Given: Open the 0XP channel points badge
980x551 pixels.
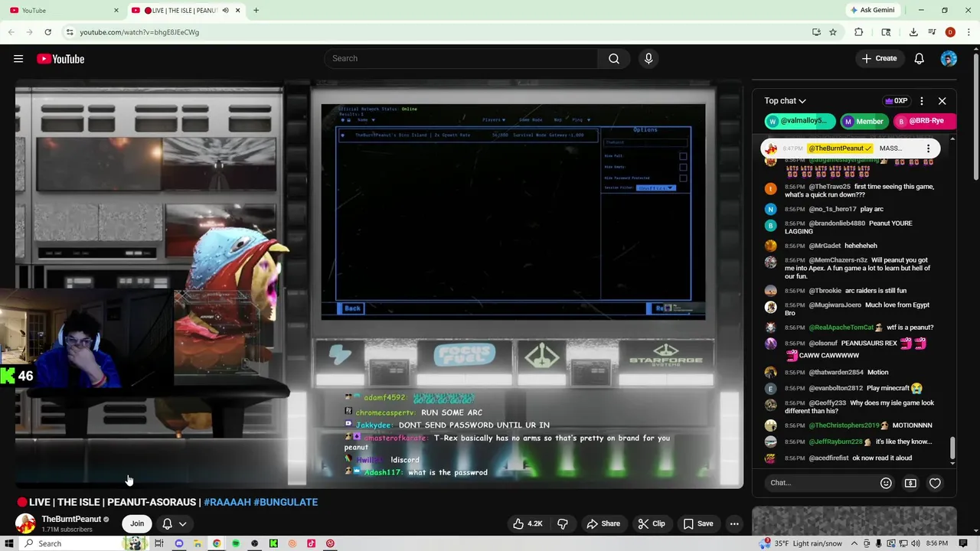Looking at the screenshot, I should 896,101.
